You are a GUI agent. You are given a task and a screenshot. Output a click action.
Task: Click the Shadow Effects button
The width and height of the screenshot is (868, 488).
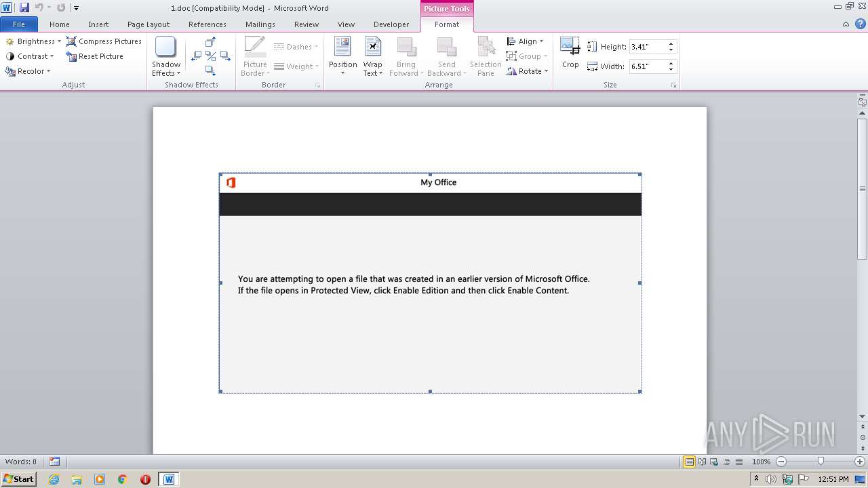click(166, 56)
